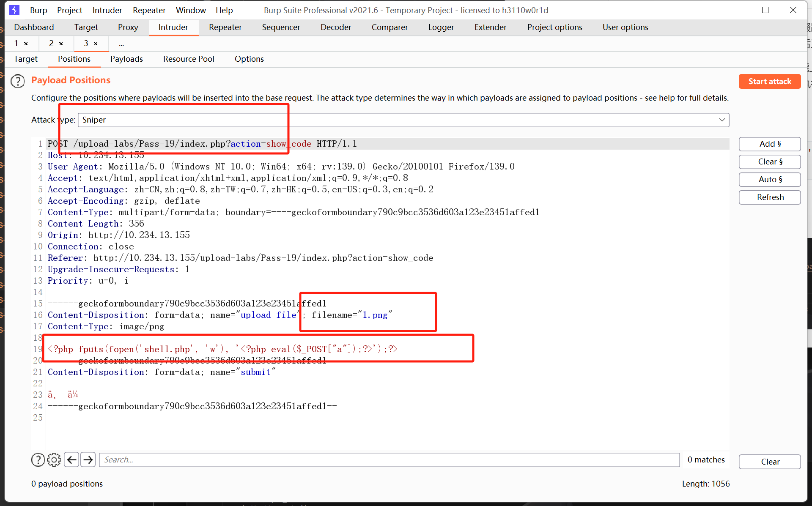This screenshot has width=812, height=506.
Task: Click the Connection: close header
Action: 91,247
